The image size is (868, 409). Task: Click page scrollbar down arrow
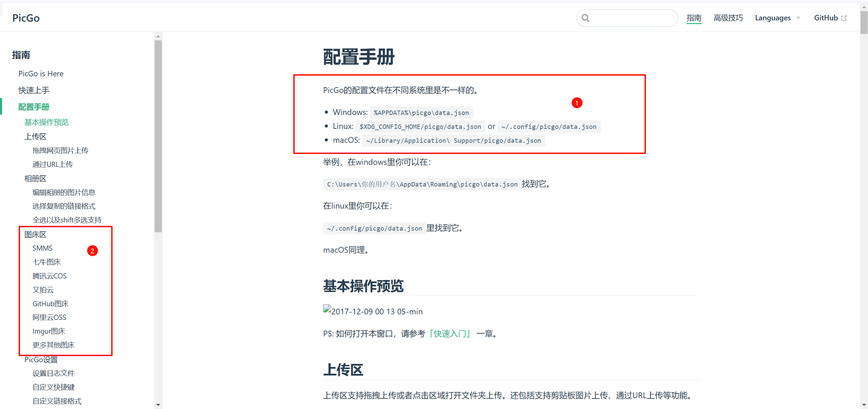point(864,405)
